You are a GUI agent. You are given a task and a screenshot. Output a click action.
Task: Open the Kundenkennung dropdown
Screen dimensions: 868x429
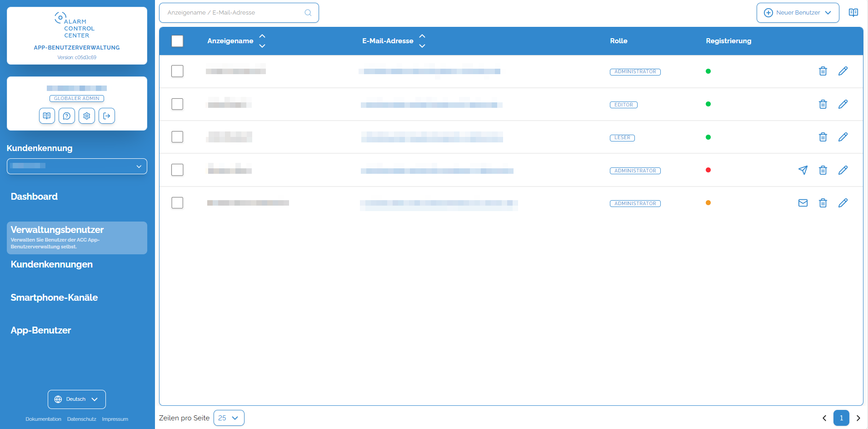pos(77,166)
